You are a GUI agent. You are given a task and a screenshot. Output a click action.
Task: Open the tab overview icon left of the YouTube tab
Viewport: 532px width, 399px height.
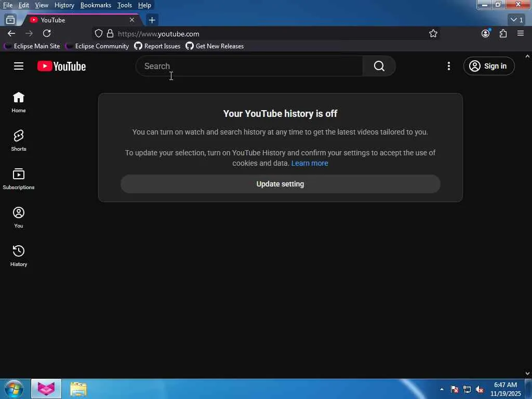click(x=10, y=20)
